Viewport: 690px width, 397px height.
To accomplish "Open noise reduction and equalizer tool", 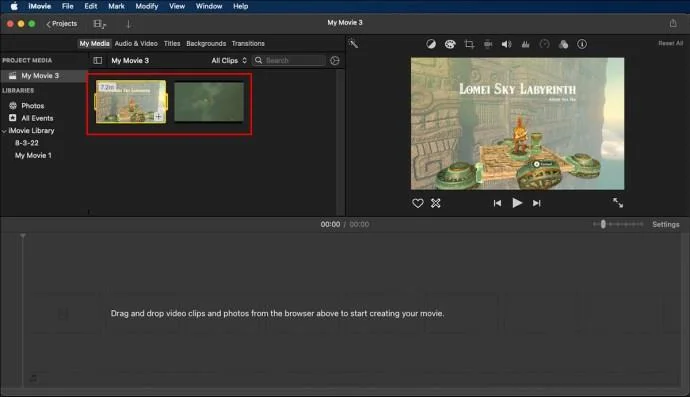I will click(525, 44).
